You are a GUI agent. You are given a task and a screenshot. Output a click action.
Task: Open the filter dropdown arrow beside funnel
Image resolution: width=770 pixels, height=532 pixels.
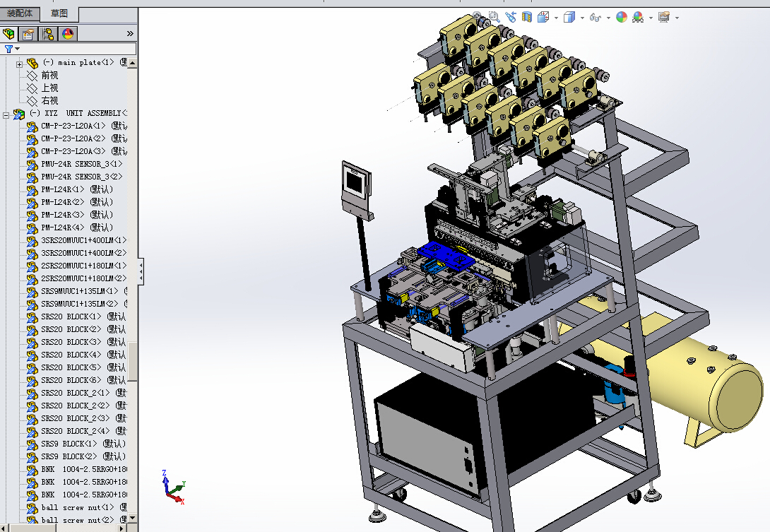click(18, 49)
